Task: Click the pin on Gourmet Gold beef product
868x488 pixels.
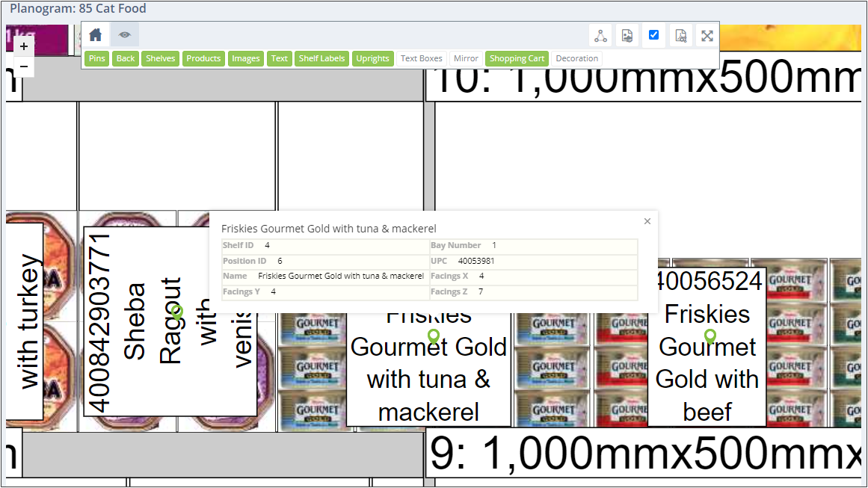Action: (710, 336)
